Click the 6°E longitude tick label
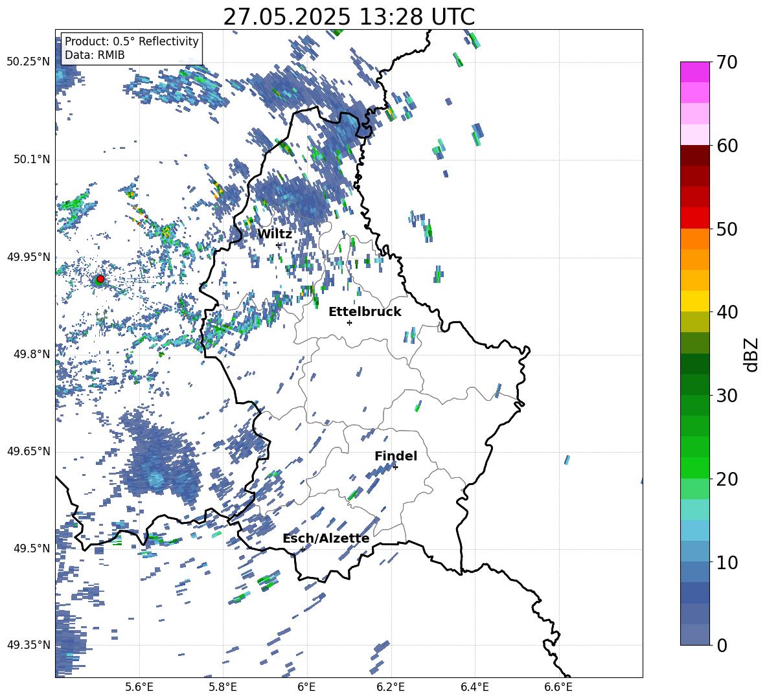The height and width of the screenshot is (700, 767). pos(306,687)
